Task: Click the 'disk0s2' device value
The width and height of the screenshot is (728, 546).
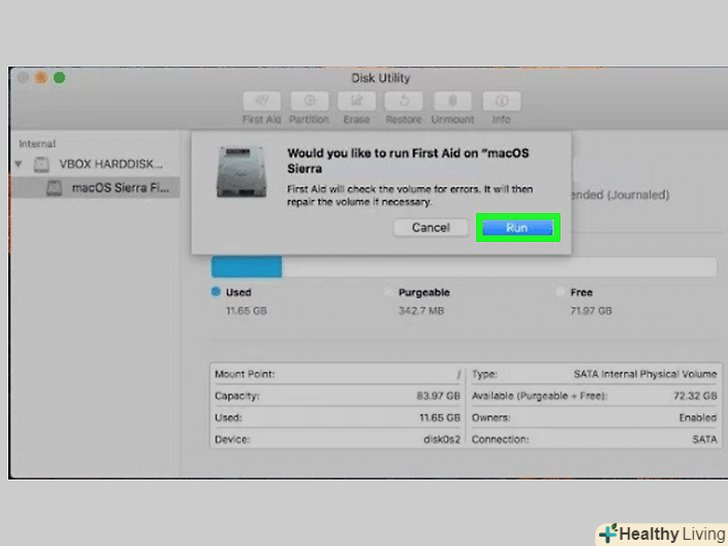Action: click(442, 439)
